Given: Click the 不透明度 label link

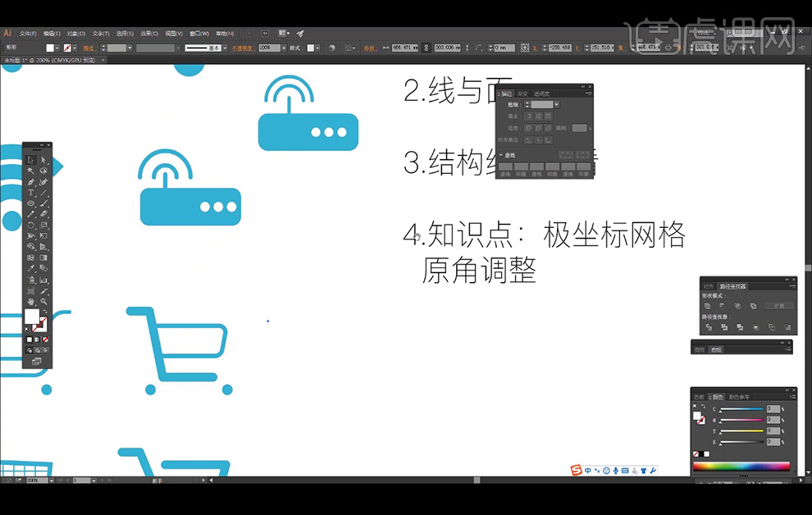Looking at the screenshot, I should tap(244, 48).
